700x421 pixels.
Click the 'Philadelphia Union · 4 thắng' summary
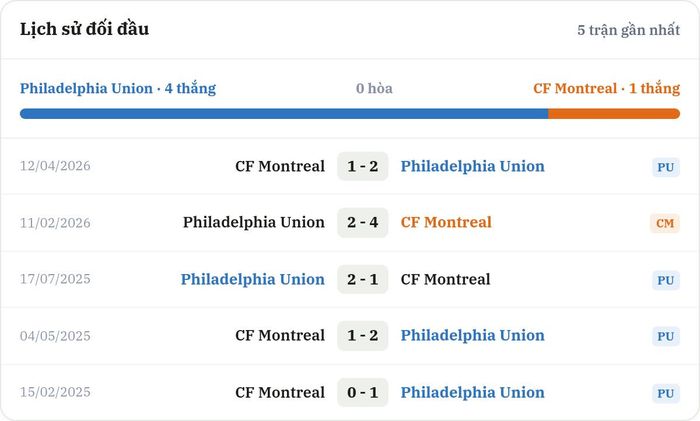pyautogui.click(x=118, y=88)
